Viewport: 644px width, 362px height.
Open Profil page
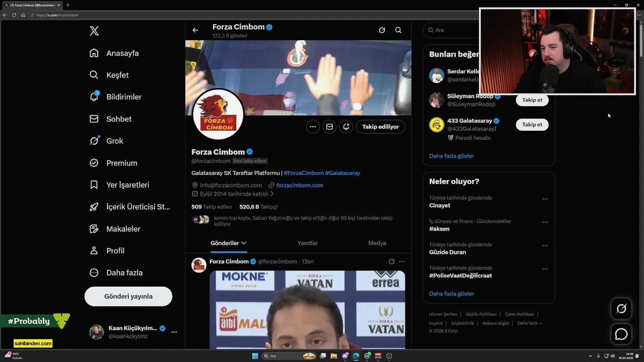[107, 250]
